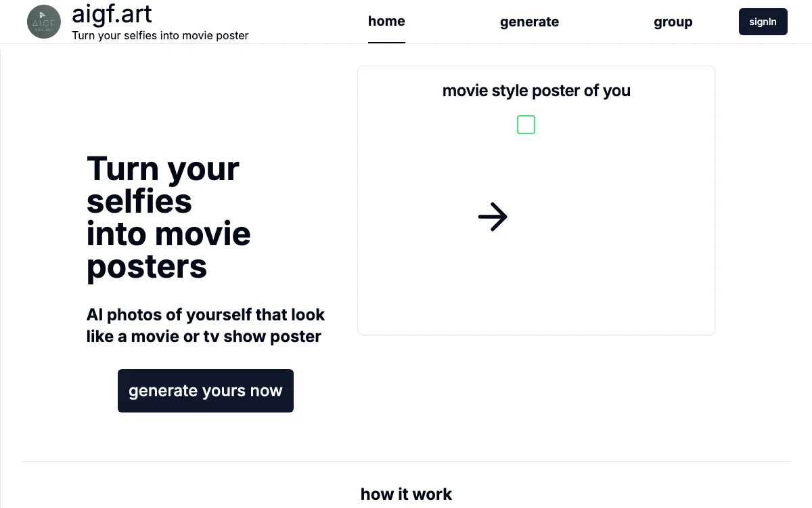Click the 'movie style poster of you' heading
The image size is (812, 508).
pyautogui.click(x=536, y=91)
